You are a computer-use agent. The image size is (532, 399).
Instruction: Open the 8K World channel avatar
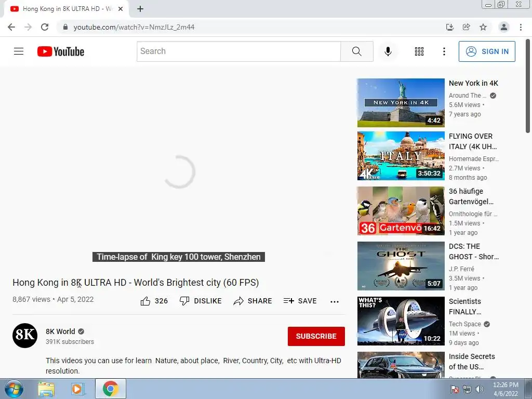coord(25,336)
